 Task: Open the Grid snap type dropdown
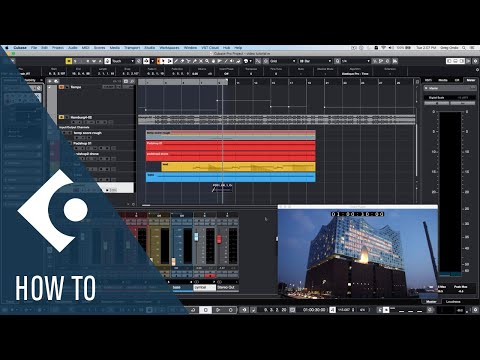tap(283, 61)
